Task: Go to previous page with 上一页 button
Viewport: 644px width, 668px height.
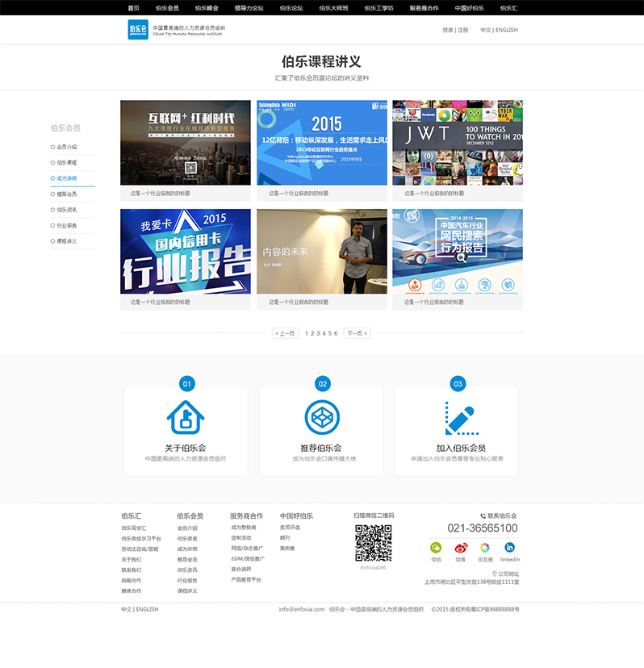Action: click(285, 332)
